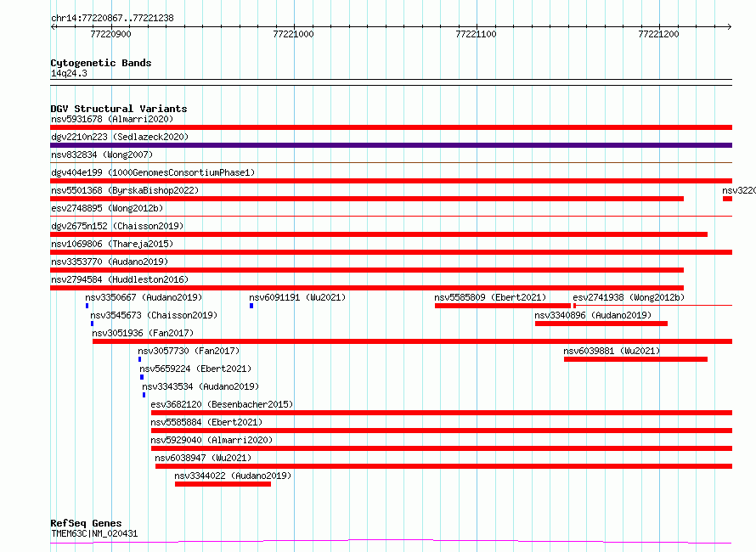This screenshot has height=552, width=756.
Task: Click the red bar under nsv3344022
Action: [223, 484]
